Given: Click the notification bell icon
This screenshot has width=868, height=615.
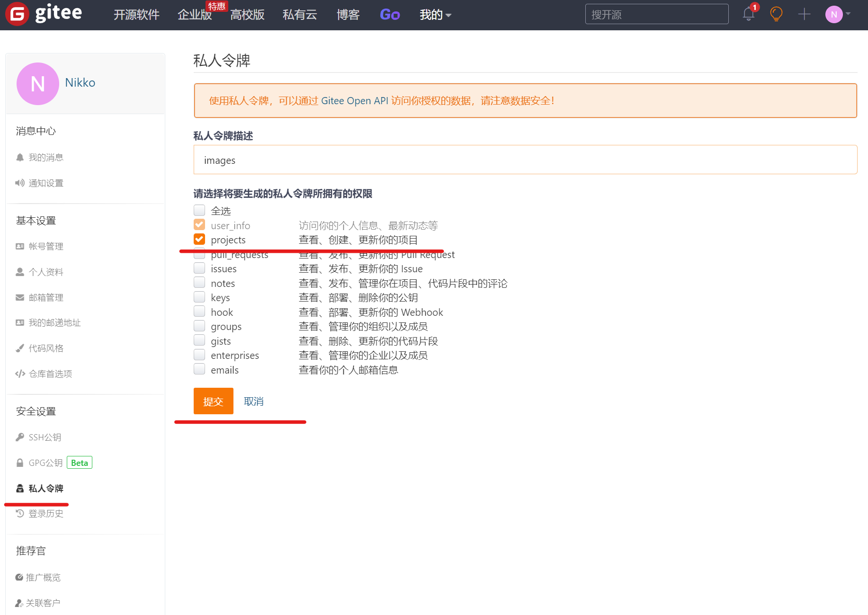Looking at the screenshot, I should pos(748,14).
